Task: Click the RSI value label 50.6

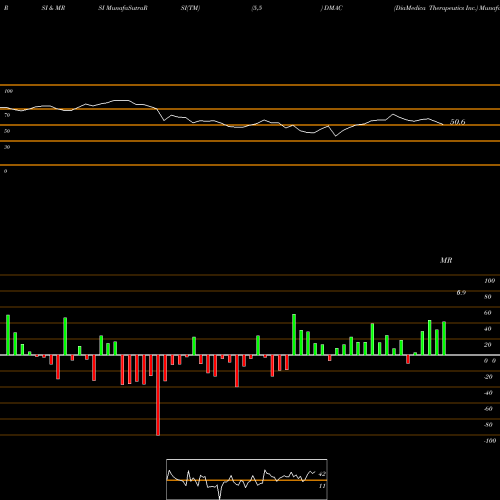Action: pyautogui.click(x=457, y=122)
